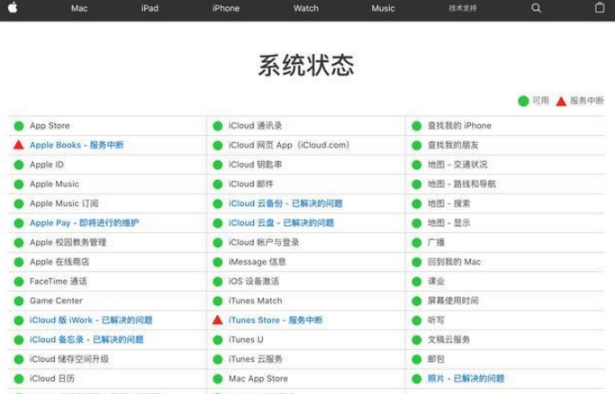Select the 地图 - 交通状况 text
Screen dimensions: 615x394
(457, 165)
